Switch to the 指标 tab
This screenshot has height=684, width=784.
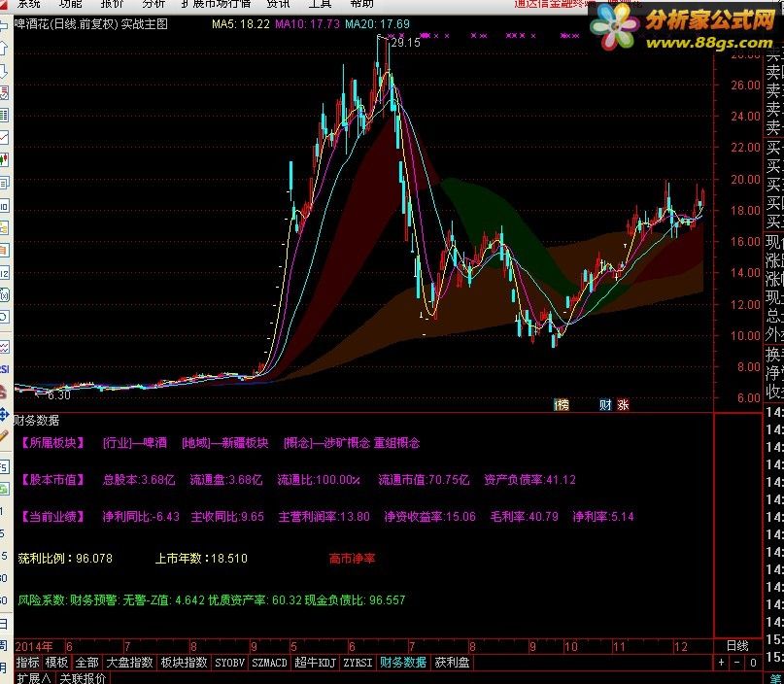coord(27,663)
